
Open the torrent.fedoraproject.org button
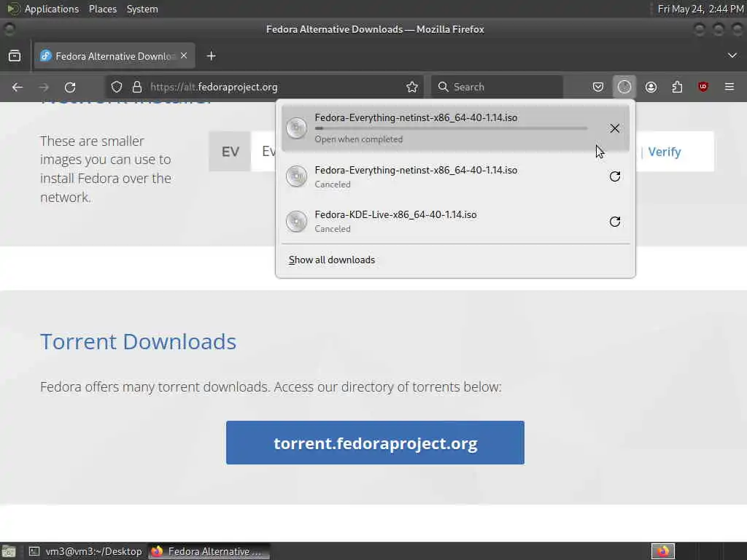pos(376,443)
